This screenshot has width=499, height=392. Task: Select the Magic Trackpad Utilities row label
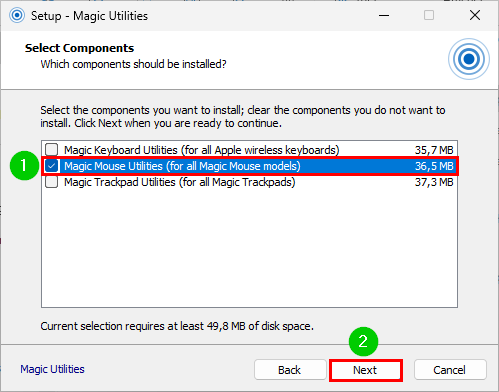click(180, 182)
